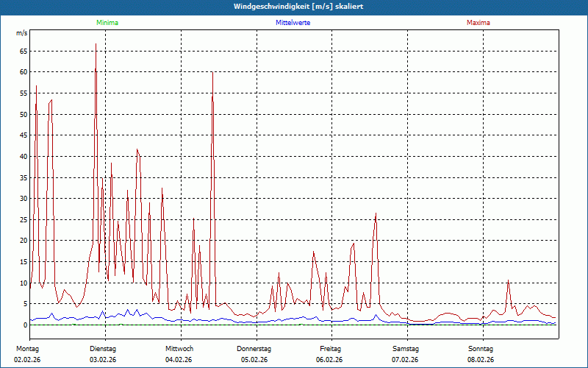The width and height of the screenshot is (588, 368).
Task: Click the Minima legend label
Action: pyautogui.click(x=107, y=23)
